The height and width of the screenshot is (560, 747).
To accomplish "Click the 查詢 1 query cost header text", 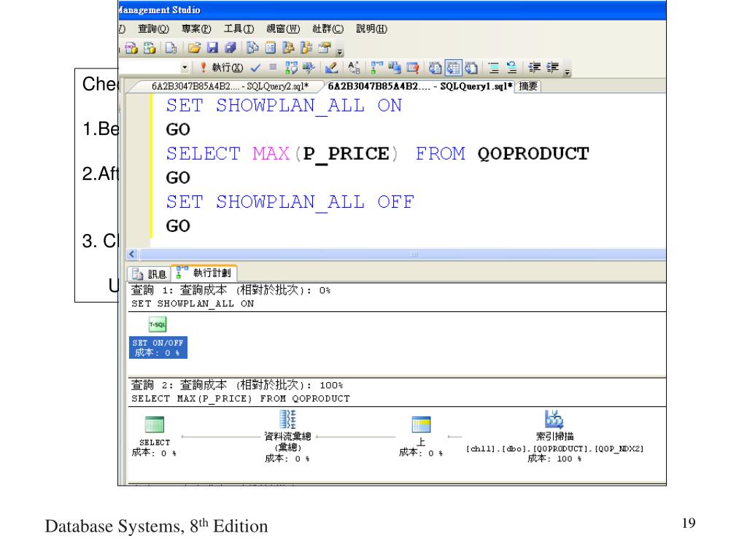I will pyautogui.click(x=231, y=290).
